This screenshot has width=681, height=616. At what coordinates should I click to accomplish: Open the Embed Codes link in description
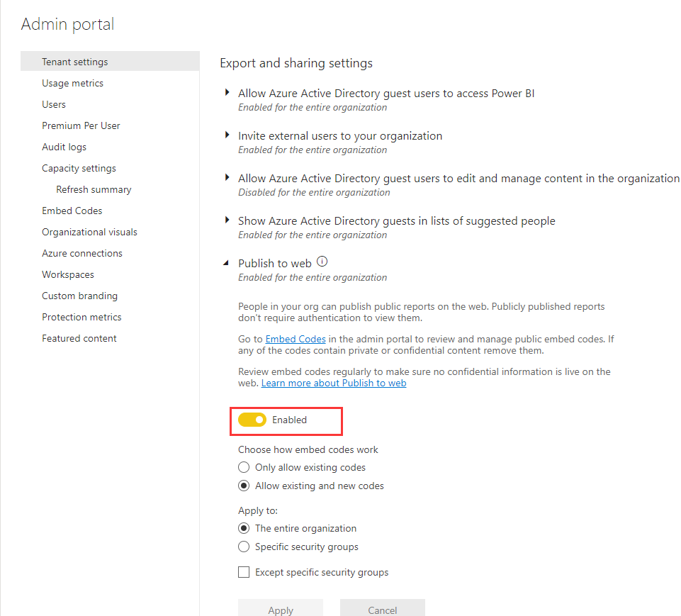coord(295,338)
